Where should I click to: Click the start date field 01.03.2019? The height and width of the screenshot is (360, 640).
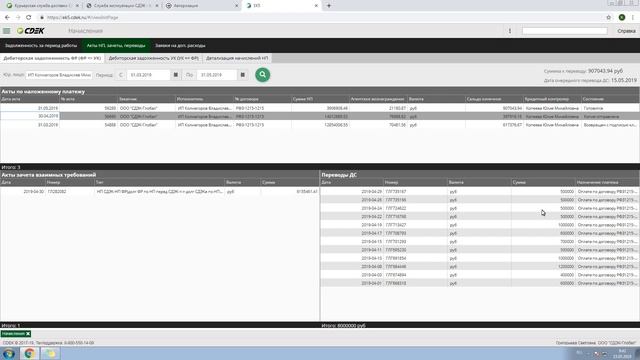pyautogui.click(x=149, y=75)
